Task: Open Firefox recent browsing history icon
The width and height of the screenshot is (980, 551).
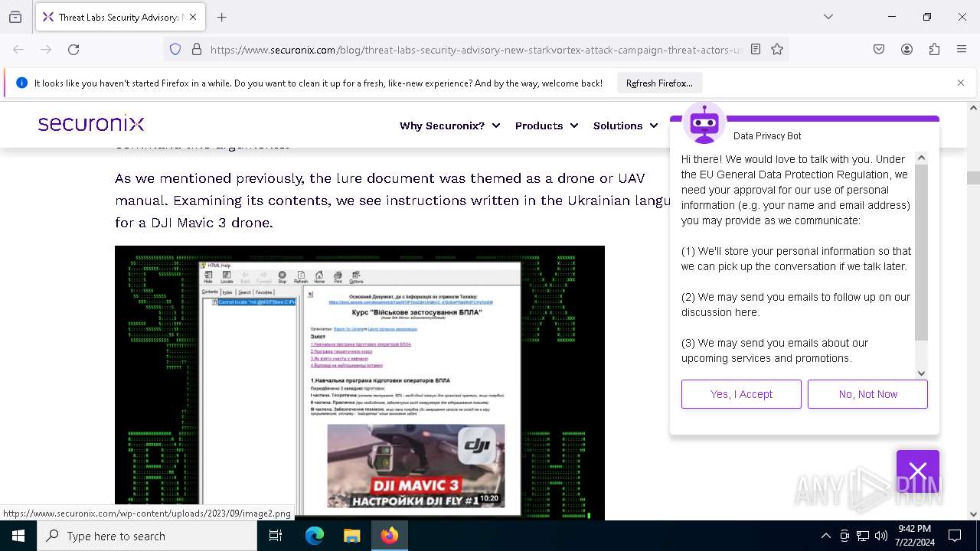Action: pos(15,17)
